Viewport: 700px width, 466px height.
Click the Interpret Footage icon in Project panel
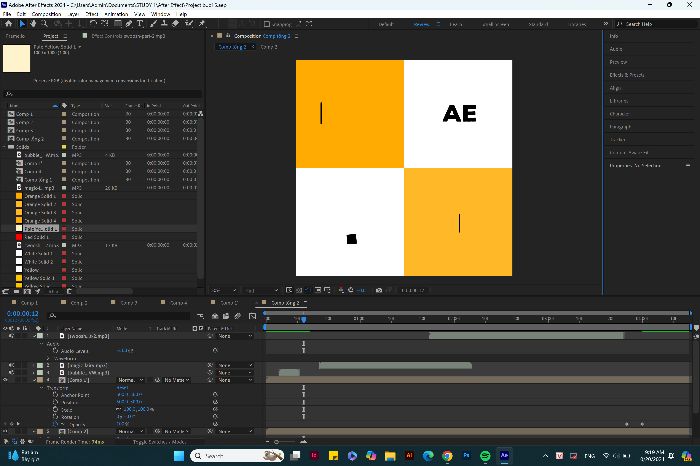coord(6,291)
